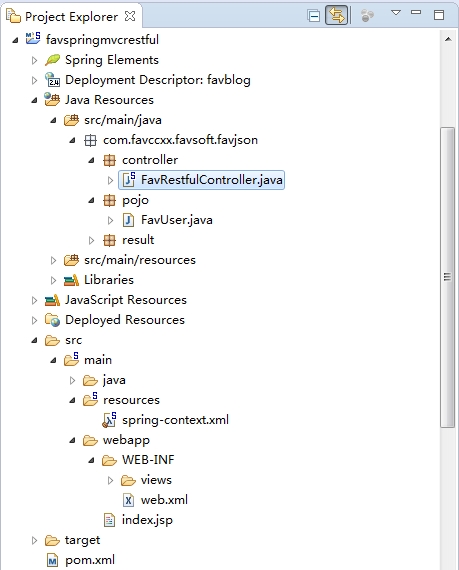
Task: Click the src/main/java package folder icon
Action: click(x=71, y=120)
